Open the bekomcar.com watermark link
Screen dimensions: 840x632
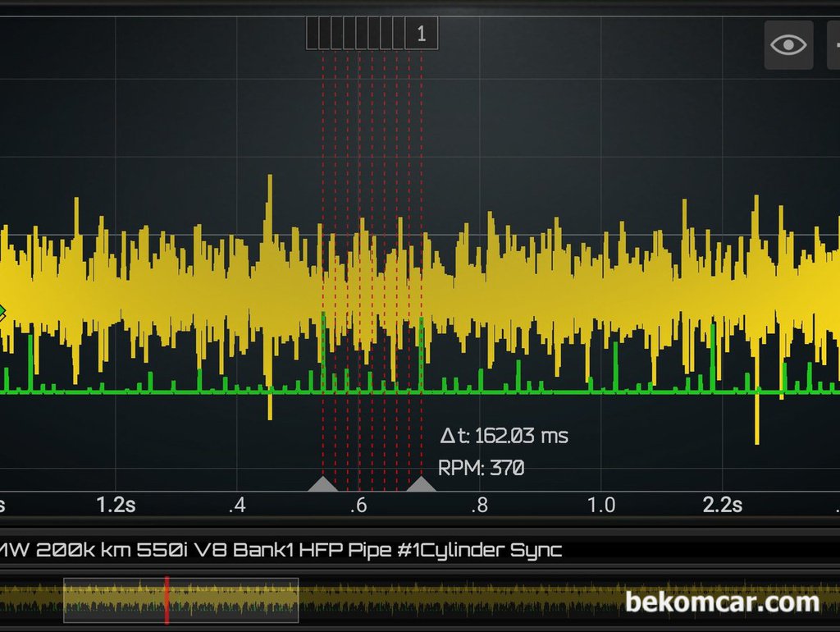722,602
